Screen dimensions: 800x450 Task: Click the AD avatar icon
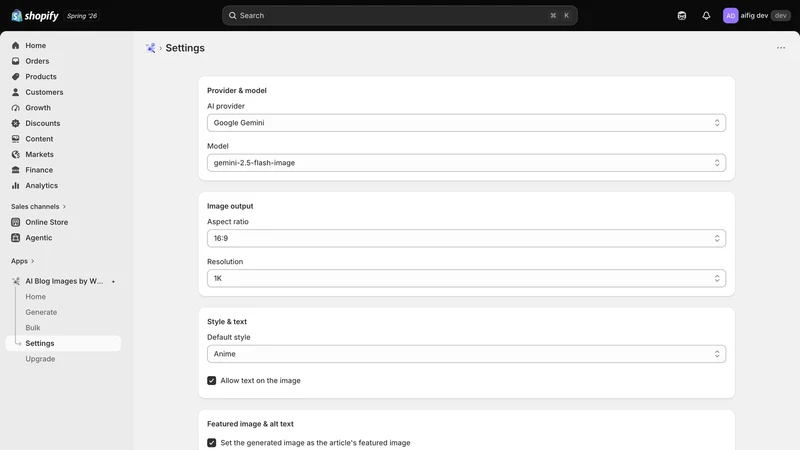click(730, 16)
